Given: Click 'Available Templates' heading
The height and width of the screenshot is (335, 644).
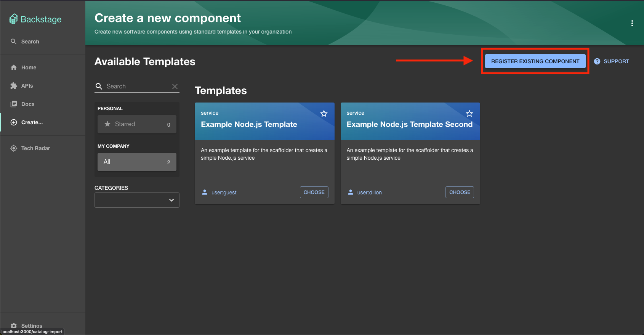Looking at the screenshot, I should [145, 62].
